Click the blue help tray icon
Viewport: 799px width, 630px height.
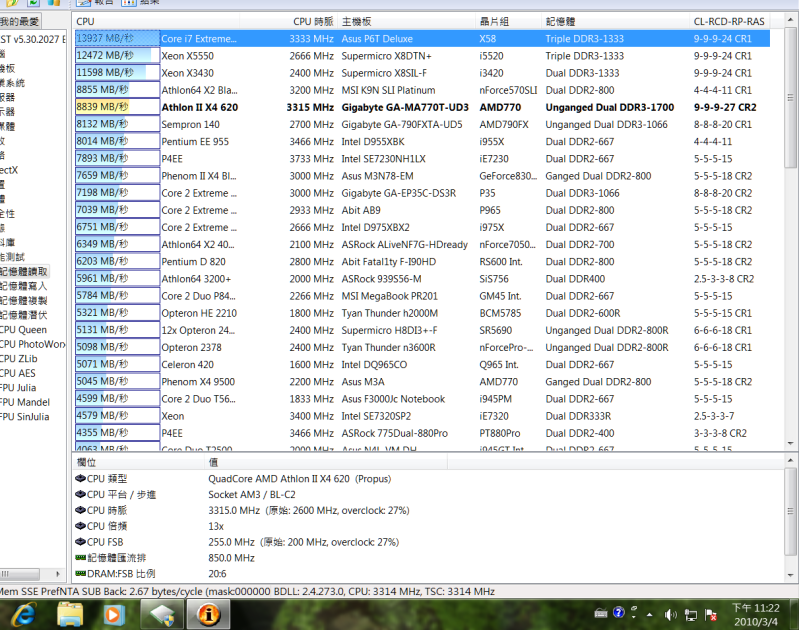coord(619,612)
